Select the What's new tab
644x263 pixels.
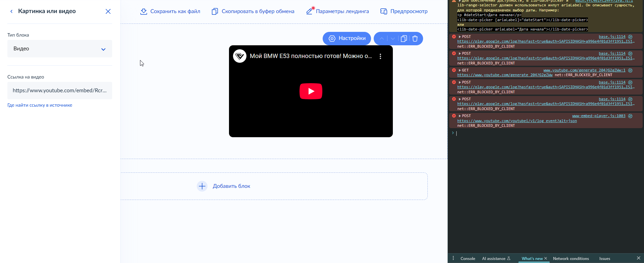[x=532, y=259]
